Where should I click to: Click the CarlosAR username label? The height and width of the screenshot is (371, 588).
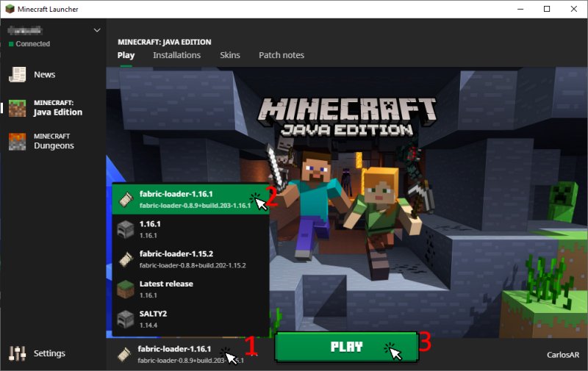click(x=562, y=355)
